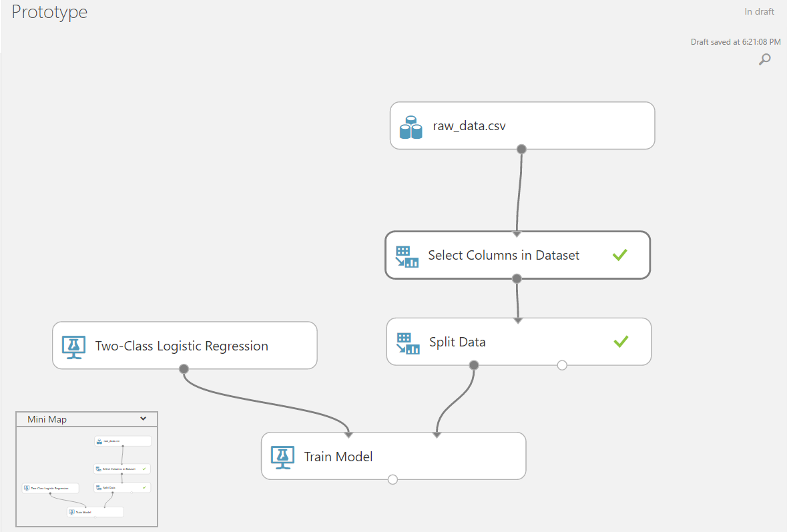Click the raw_data.csv output port

(x=522, y=149)
